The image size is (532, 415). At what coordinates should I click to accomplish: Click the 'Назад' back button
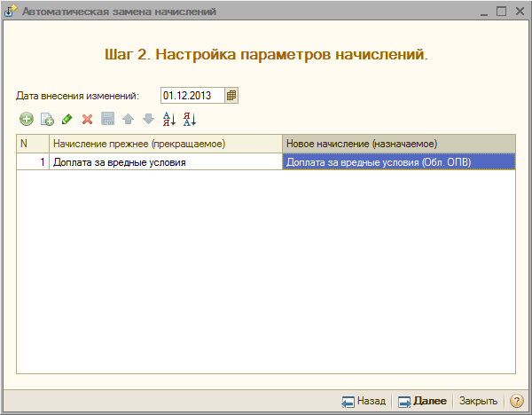tap(364, 401)
